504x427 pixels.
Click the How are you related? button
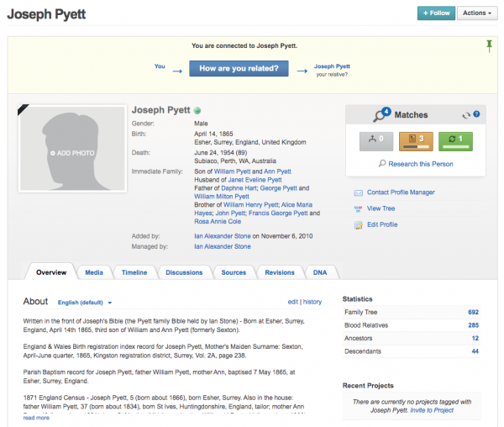click(x=239, y=68)
